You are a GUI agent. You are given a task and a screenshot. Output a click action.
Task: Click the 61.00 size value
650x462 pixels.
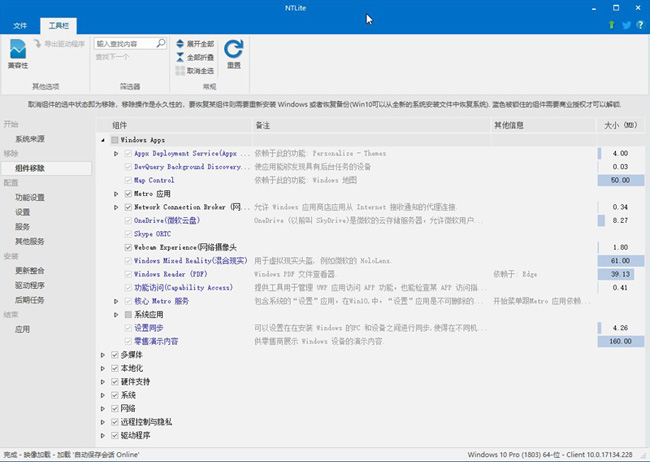click(621, 260)
